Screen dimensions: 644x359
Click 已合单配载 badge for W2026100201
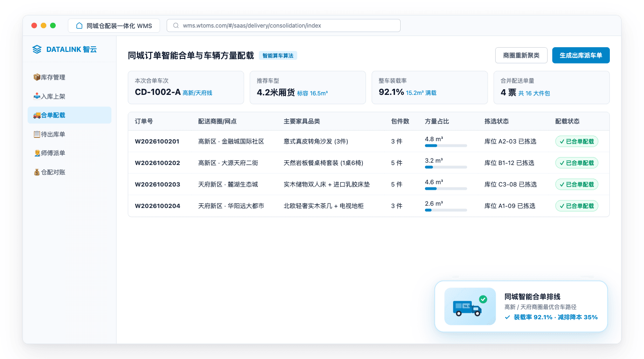[x=577, y=141]
